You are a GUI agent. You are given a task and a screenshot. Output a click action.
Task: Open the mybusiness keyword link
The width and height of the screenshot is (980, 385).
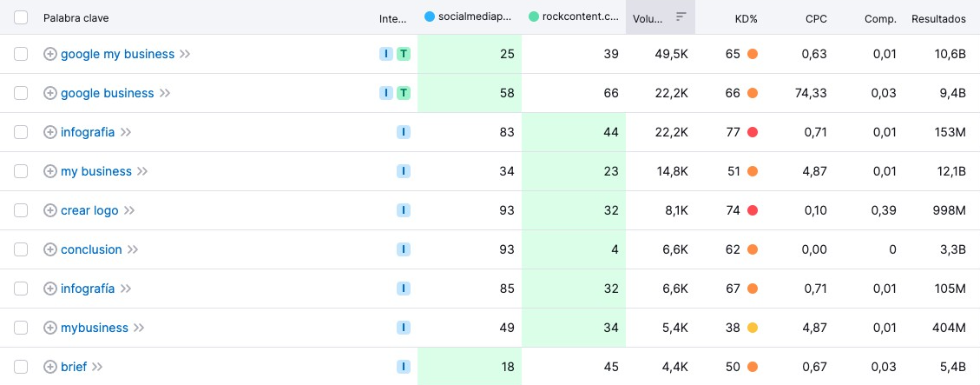click(94, 328)
